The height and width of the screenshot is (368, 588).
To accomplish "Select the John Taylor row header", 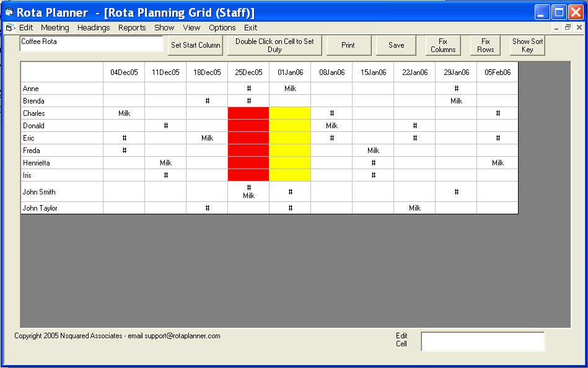I will 62,208.
